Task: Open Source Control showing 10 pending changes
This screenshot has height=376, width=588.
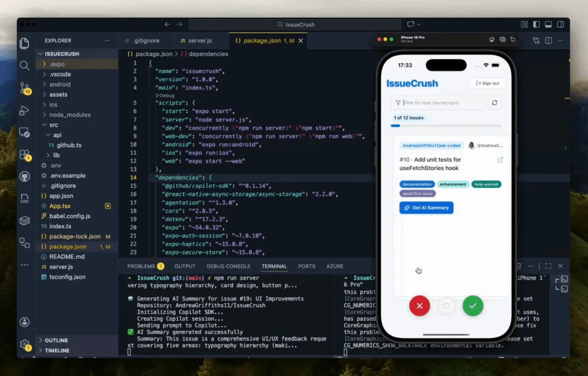Action: coord(24,87)
